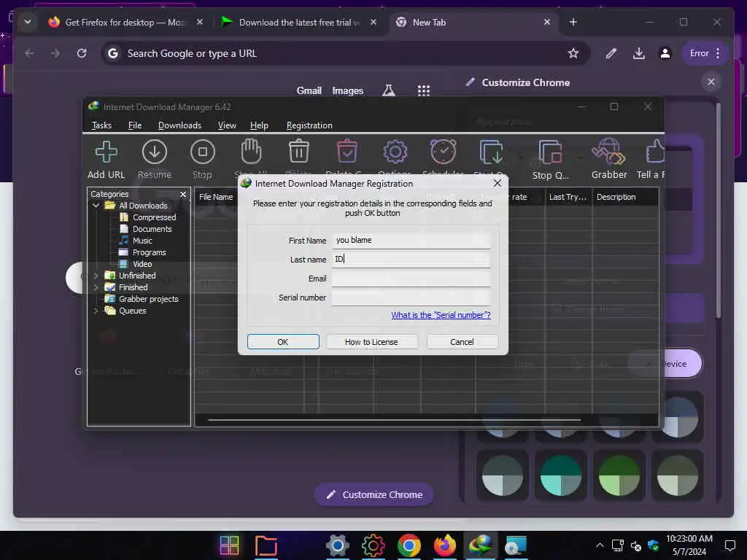Show hidden system tray icons

[600, 545]
